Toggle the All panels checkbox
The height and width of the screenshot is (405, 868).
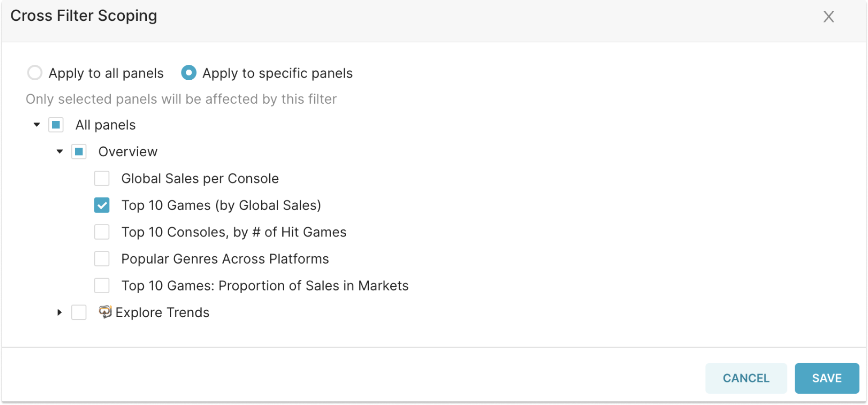click(x=56, y=125)
